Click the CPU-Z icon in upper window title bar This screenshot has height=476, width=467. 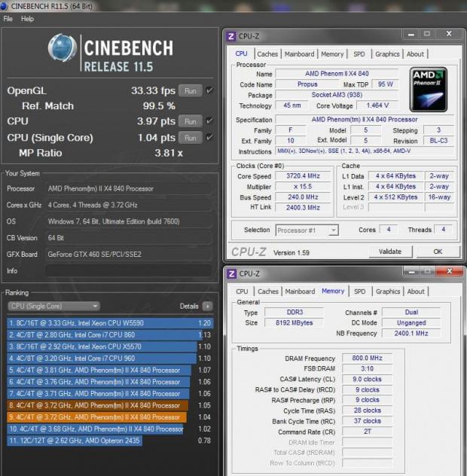point(231,36)
